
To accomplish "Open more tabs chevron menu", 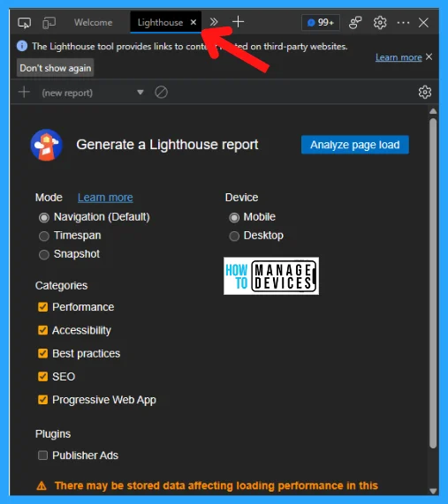I will [x=214, y=22].
